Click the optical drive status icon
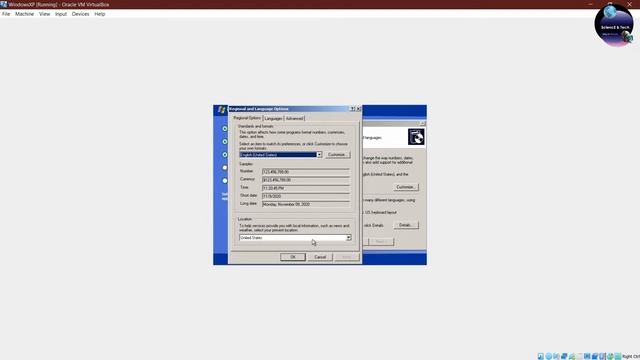Viewport: 640px width, 360px height. pyautogui.click(x=549, y=356)
